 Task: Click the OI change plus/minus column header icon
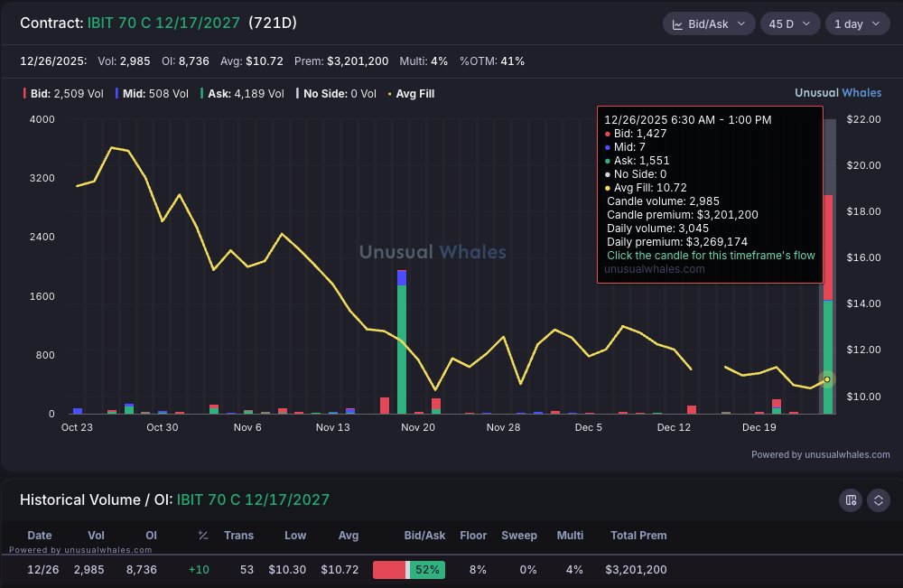click(x=203, y=536)
